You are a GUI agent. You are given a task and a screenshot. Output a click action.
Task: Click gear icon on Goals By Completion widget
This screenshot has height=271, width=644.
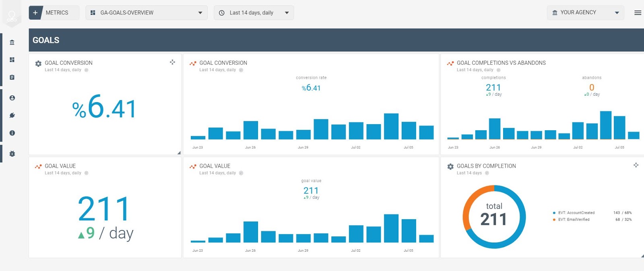pos(450,166)
